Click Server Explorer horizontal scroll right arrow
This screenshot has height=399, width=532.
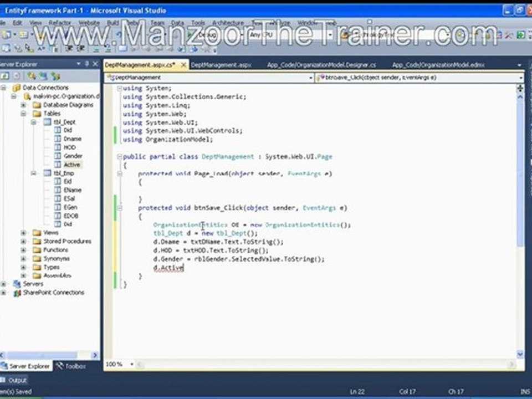click(95, 355)
